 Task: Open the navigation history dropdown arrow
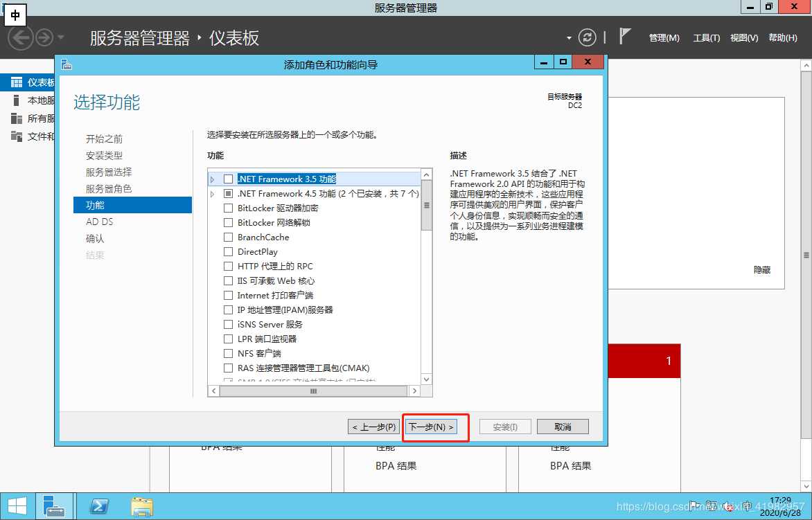tap(60, 38)
